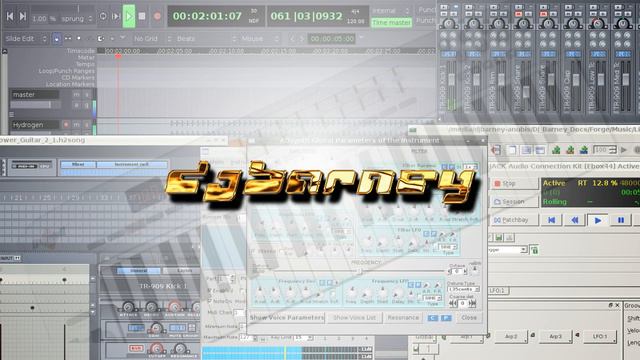The width and height of the screenshot is (640, 360).
Task: Open the sequencer dropdown left of the lock icon
Action: pos(508,249)
